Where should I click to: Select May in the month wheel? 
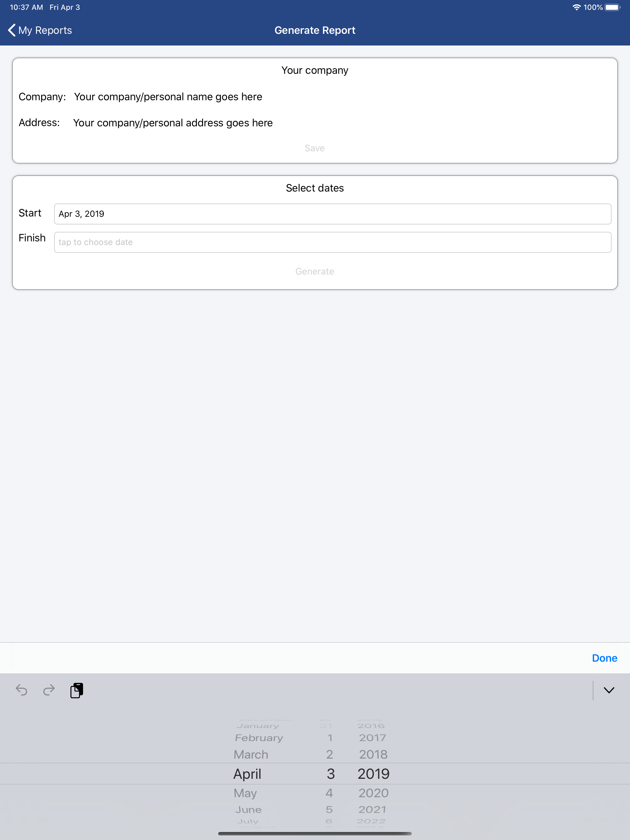click(x=245, y=793)
